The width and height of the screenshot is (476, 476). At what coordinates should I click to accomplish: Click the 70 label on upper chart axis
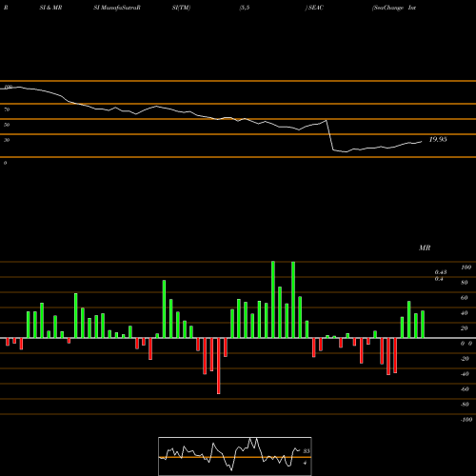[x=7, y=109]
